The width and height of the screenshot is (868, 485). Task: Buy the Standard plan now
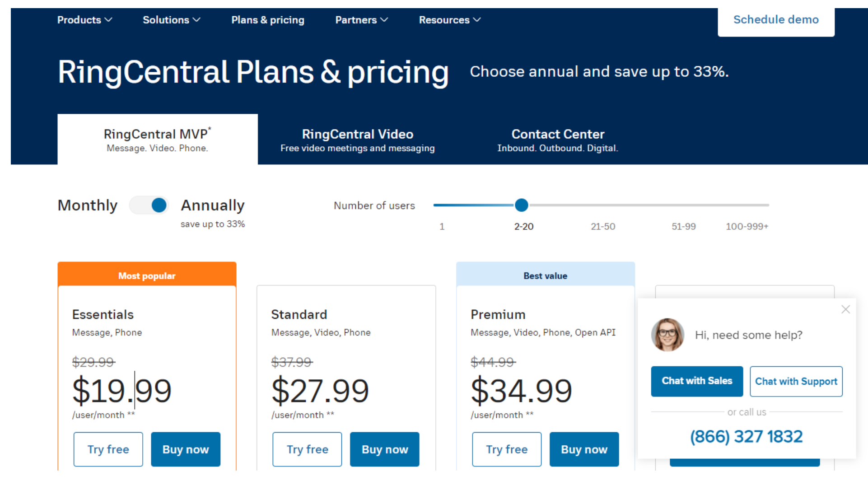point(384,449)
